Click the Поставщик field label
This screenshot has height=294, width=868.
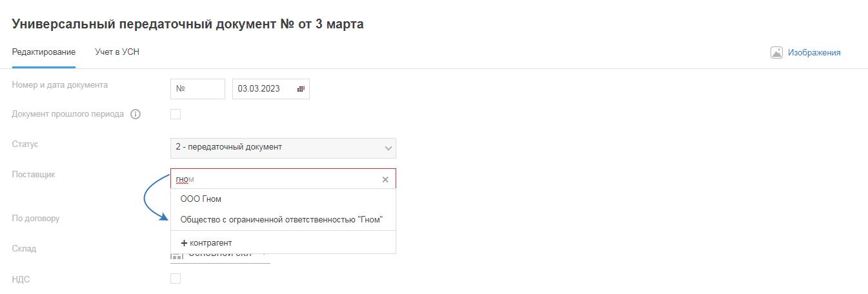34,175
